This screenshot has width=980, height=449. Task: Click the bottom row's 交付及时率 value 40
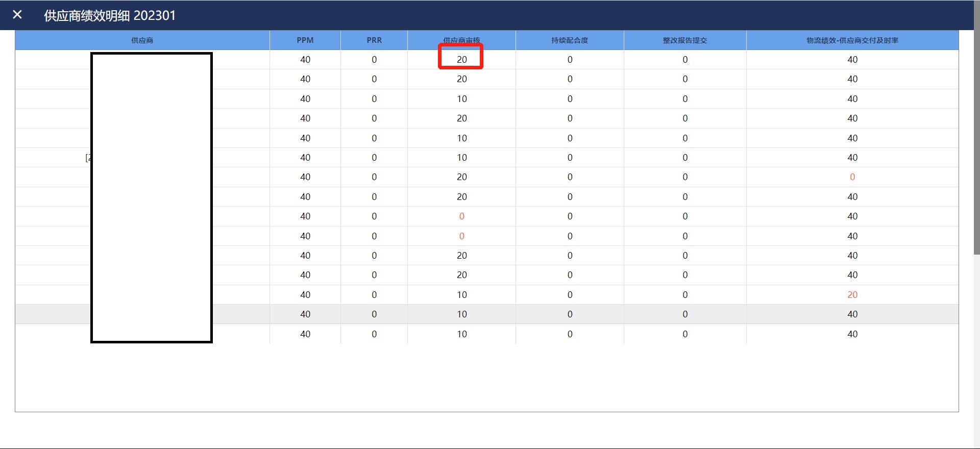pos(852,334)
